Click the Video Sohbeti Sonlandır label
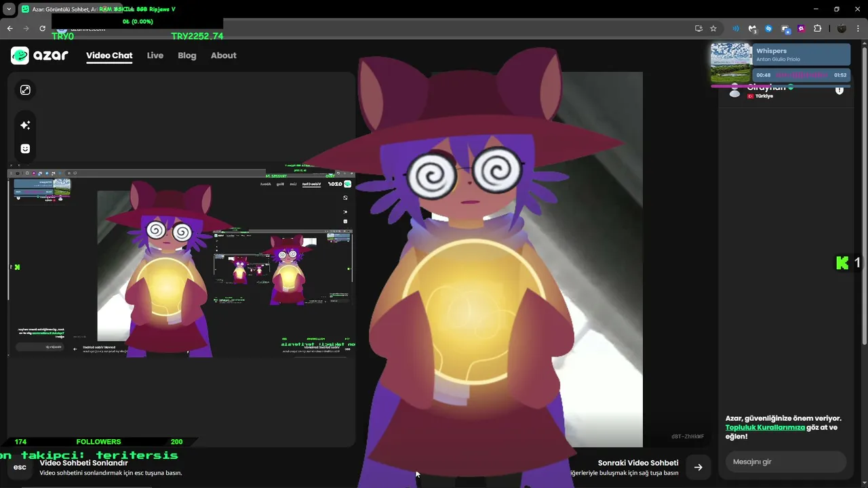868x488 pixels. pos(83,463)
